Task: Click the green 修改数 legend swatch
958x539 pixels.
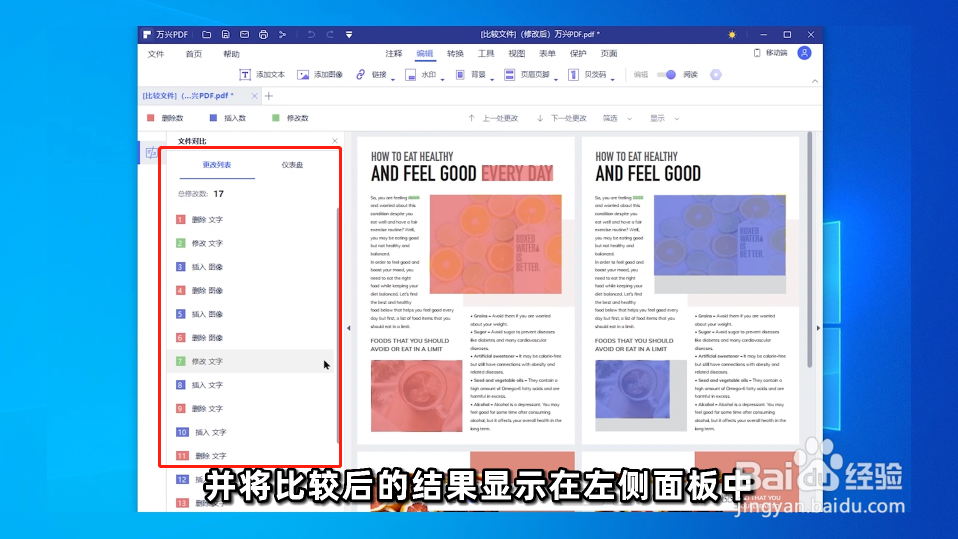Action: (x=276, y=118)
